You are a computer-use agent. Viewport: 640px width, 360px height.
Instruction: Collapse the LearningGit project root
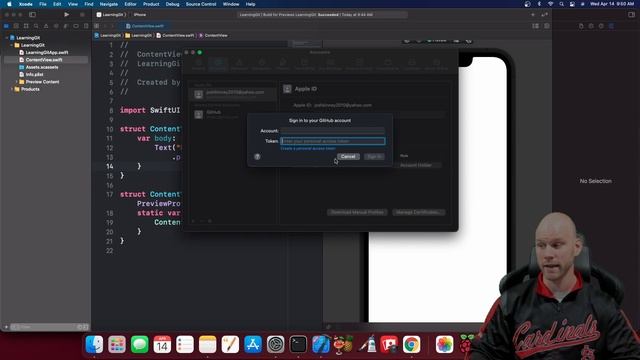click(x=7, y=38)
